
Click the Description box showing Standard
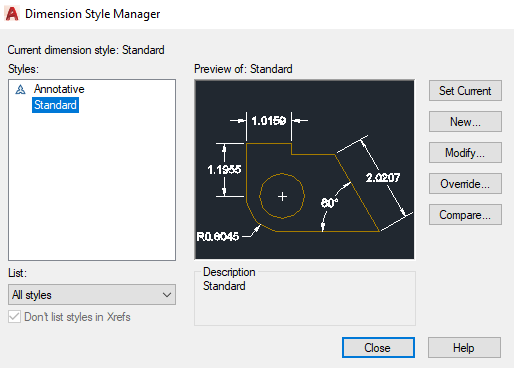(305, 298)
